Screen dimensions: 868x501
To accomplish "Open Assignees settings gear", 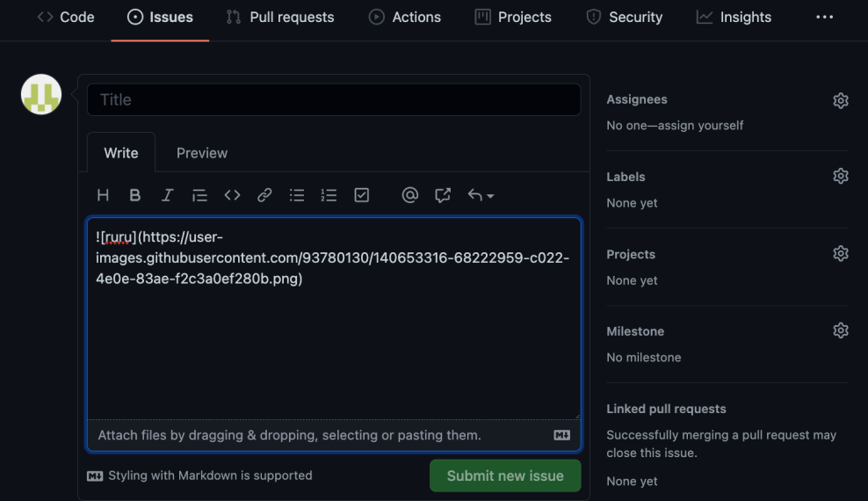I will tap(840, 100).
